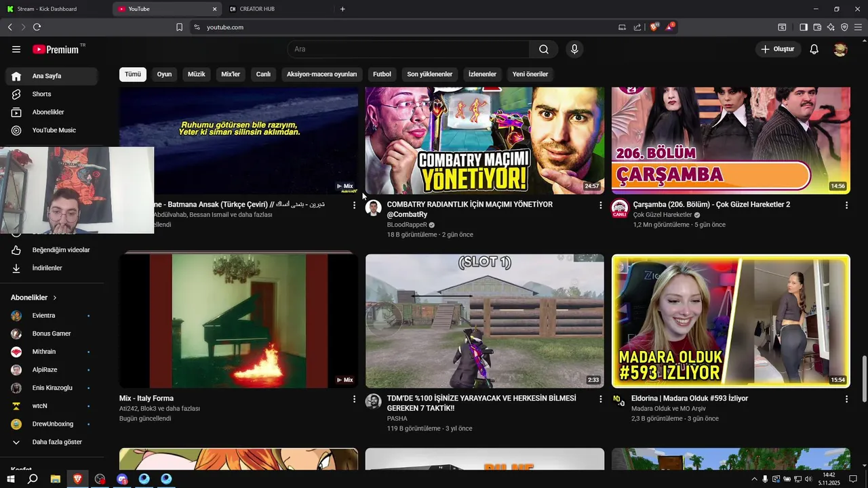Open options menu for COMBATRY RADIANTLIK video
The width and height of the screenshot is (868, 488).
600,205
